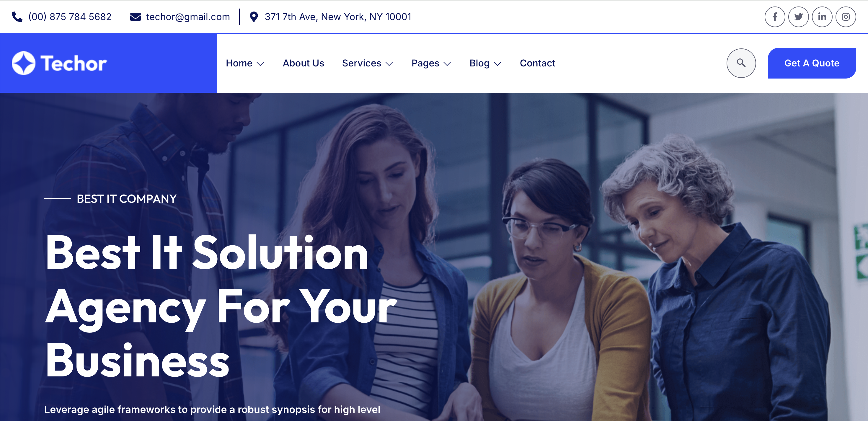Click the 371 7th Ave address text
This screenshot has height=421, width=868.
click(338, 17)
